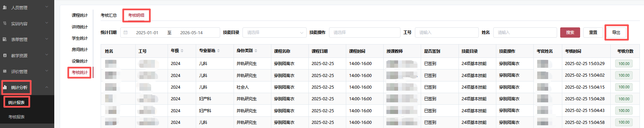Click the calendar icon in date range
The height and width of the screenshot is (128, 644).
(x=126, y=33)
